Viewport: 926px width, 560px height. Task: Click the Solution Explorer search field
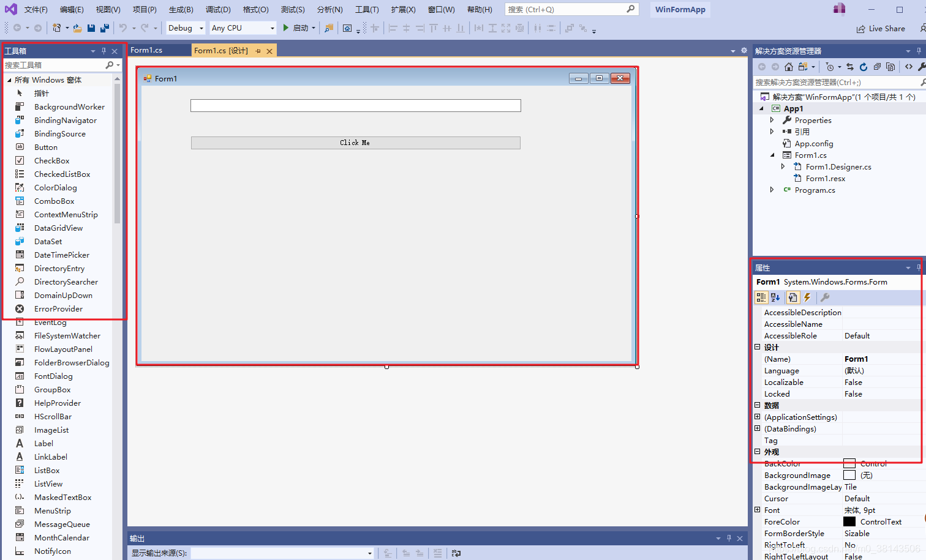(837, 82)
